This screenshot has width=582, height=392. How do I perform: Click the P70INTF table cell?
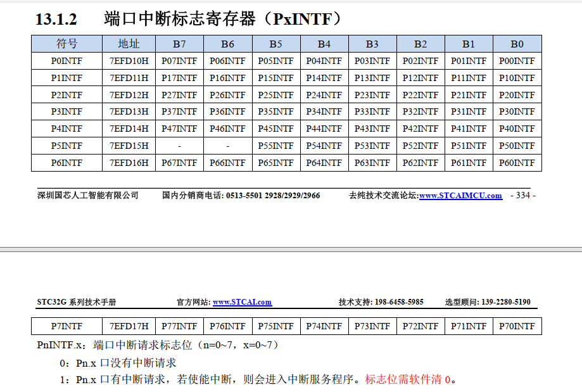[x=517, y=326]
